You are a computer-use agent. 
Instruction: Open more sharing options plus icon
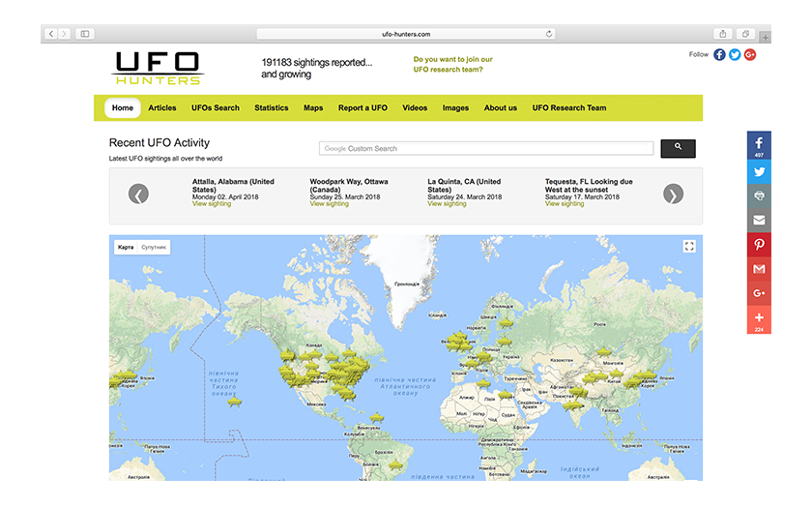click(x=759, y=318)
